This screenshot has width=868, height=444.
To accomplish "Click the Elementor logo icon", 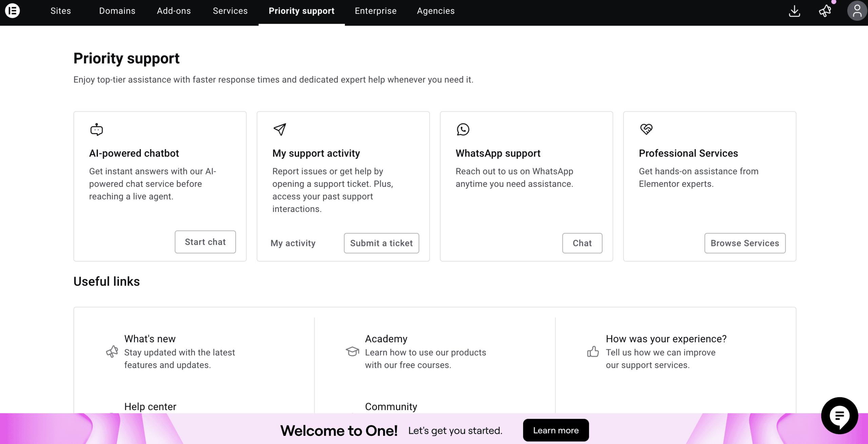I will click(x=13, y=11).
